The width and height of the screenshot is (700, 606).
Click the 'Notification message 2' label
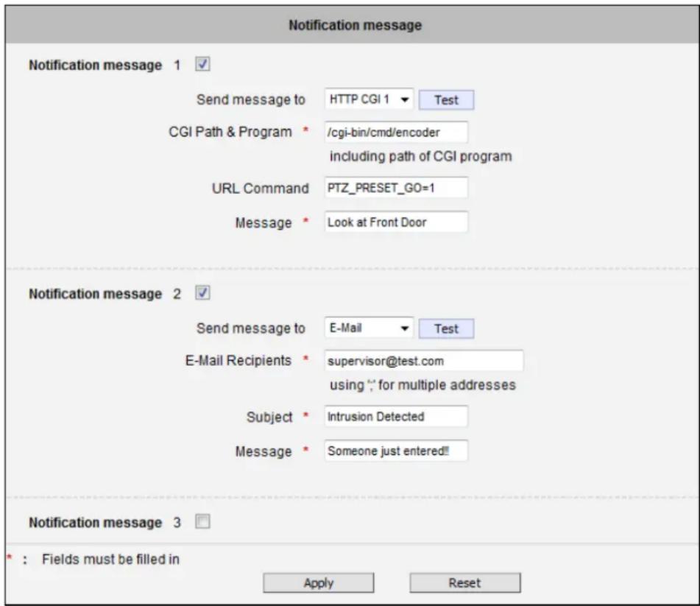pos(105,294)
